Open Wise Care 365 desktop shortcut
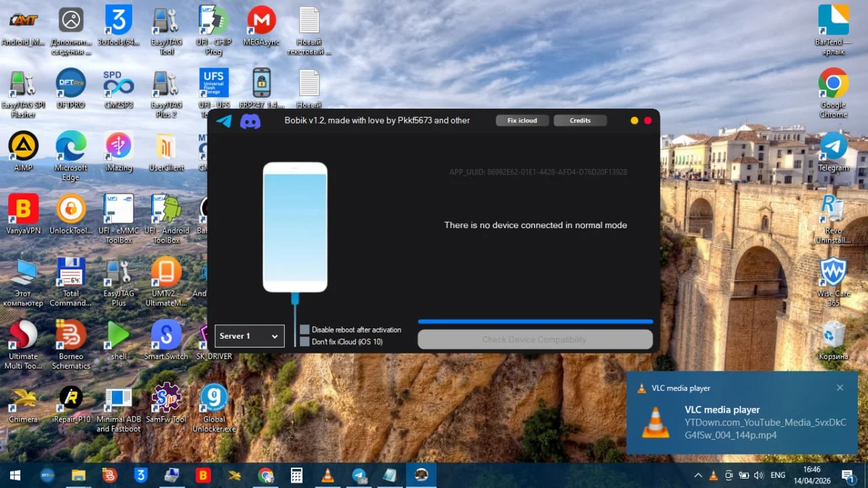This screenshot has width=868, height=488. 833,282
